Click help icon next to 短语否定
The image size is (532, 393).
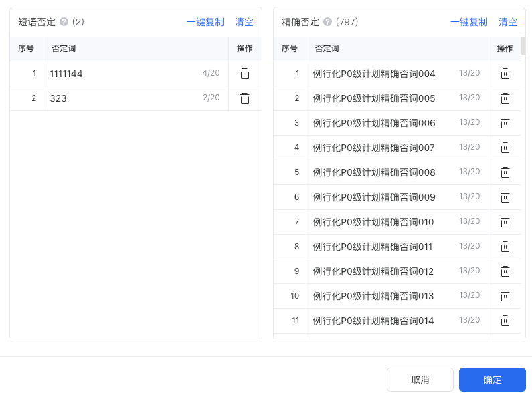(x=64, y=22)
